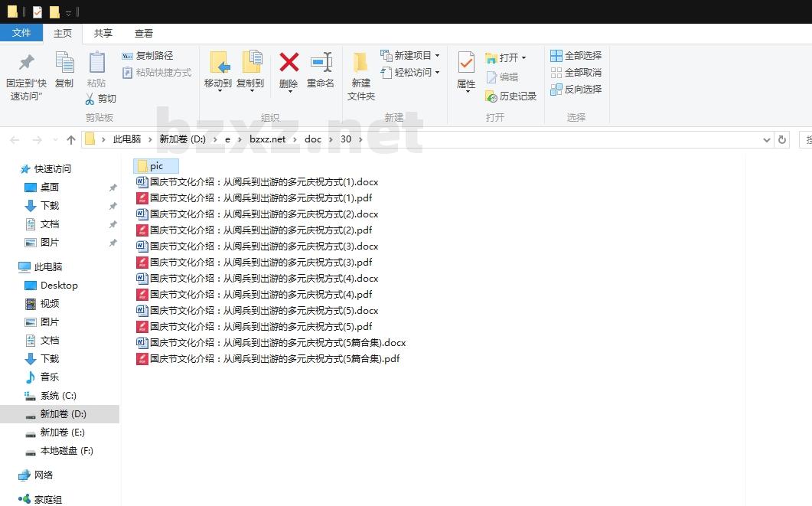812x506 pixels.
Task: Open the pic folder
Action: click(156, 166)
